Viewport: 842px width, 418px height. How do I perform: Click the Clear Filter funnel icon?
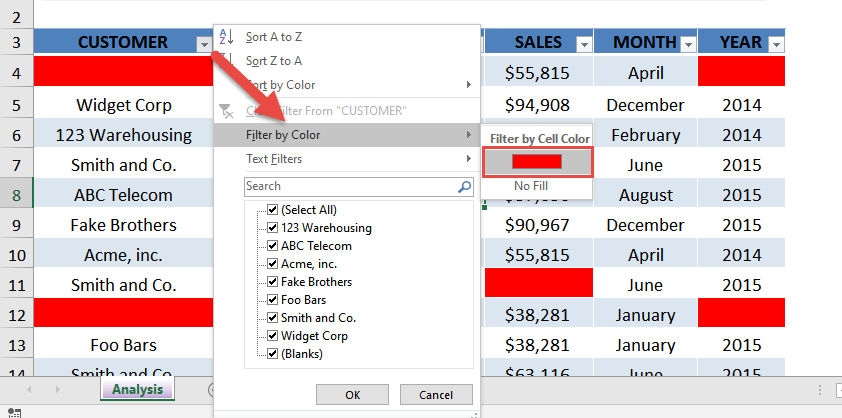226,111
